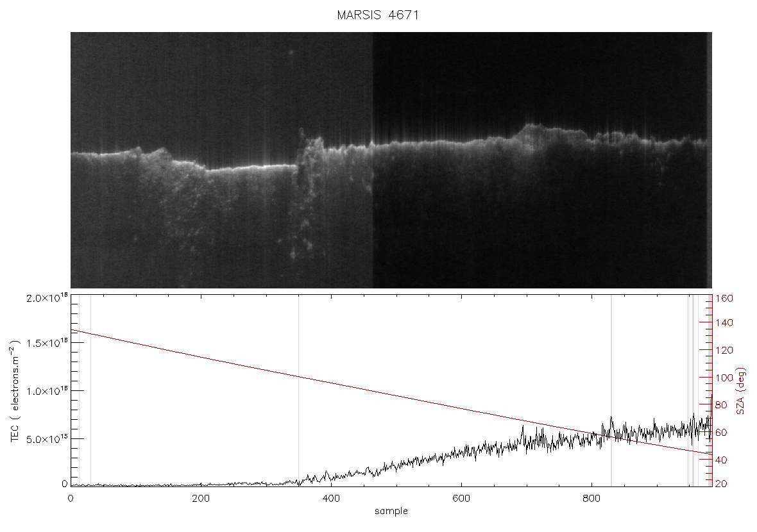Image resolution: width=757 pixels, height=532 pixels.
Task: Click the SZA axis tick label '140'
Action: tap(724, 322)
